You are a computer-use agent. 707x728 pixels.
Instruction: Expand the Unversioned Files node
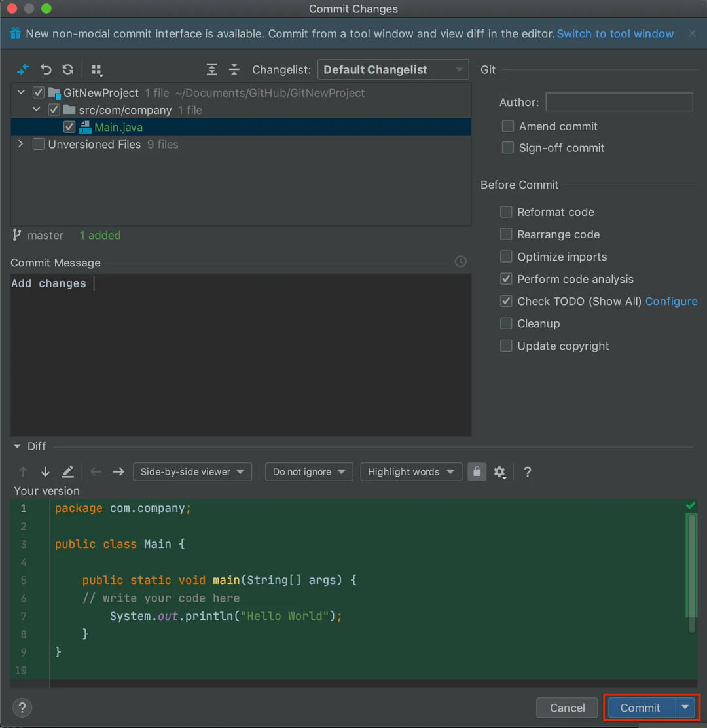coord(21,144)
